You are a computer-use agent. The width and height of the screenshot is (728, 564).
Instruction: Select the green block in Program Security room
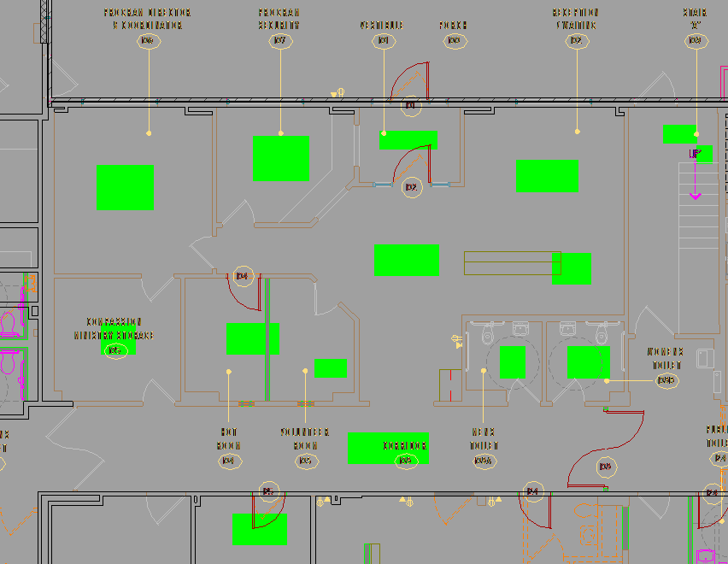pyautogui.click(x=281, y=158)
